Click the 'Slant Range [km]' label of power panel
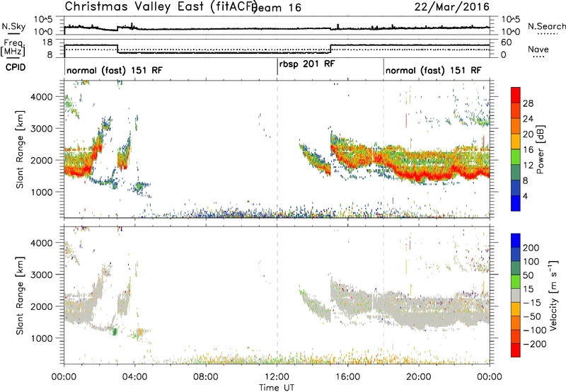This screenshot has width=566, height=392. 20,149
